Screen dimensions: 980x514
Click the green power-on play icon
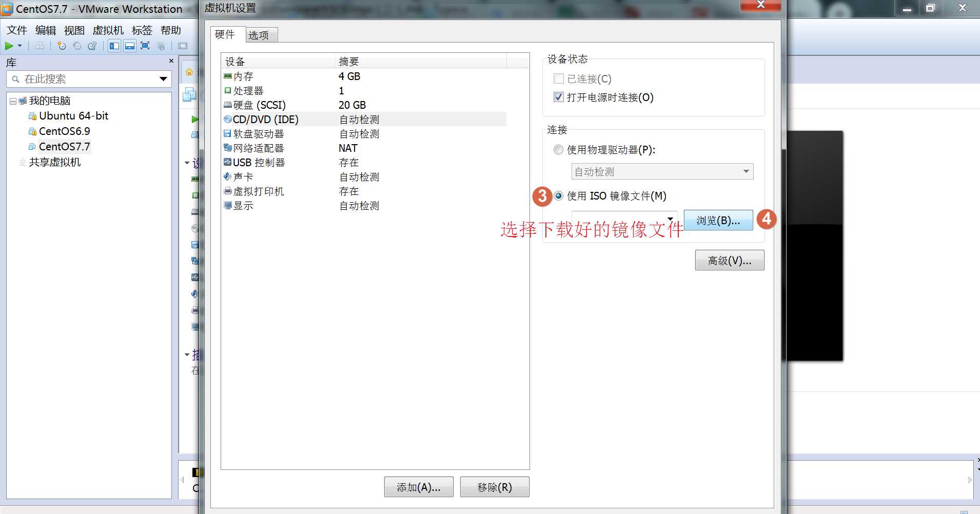point(9,46)
